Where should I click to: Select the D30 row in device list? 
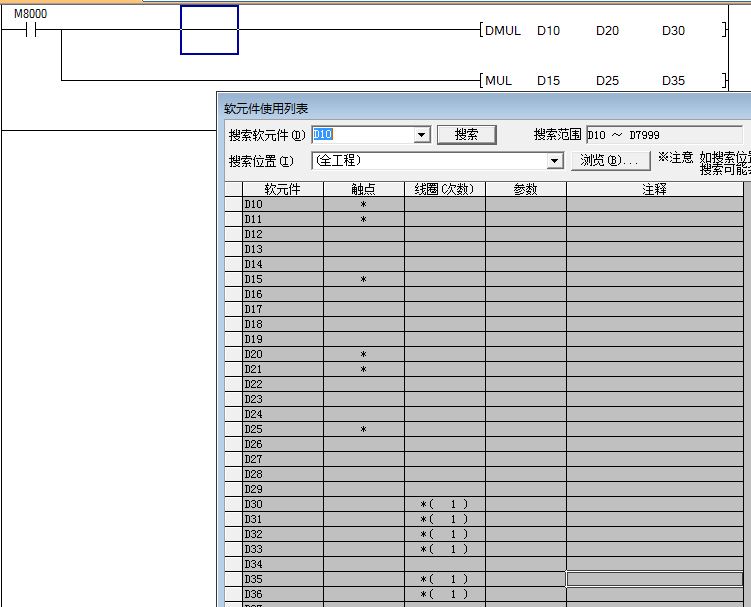282,504
